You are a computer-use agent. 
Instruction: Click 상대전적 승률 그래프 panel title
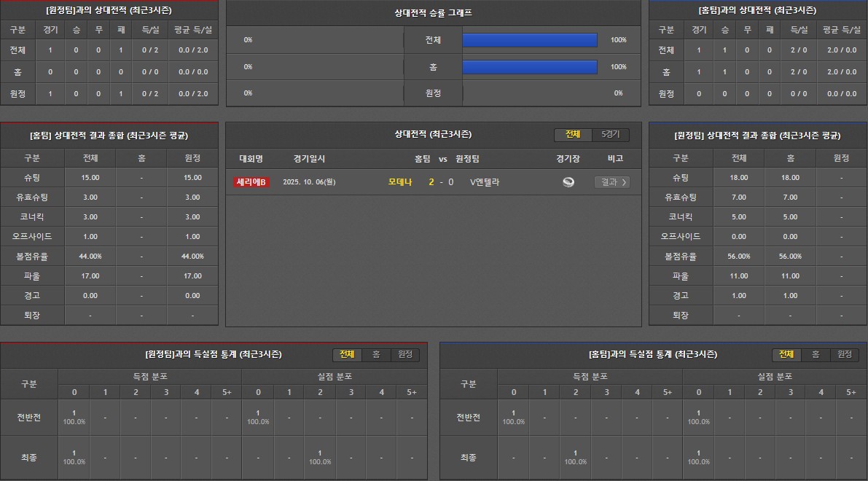[x=433, y=13]
